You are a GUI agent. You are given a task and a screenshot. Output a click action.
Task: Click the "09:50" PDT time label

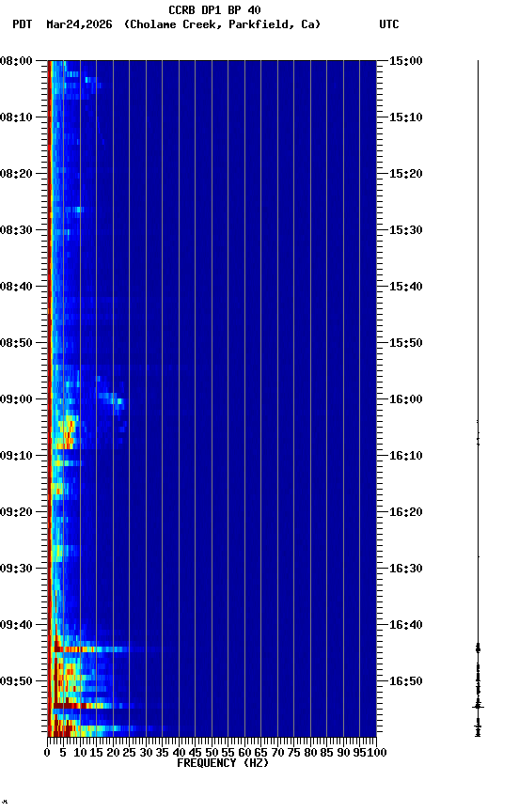coord(16,681)
